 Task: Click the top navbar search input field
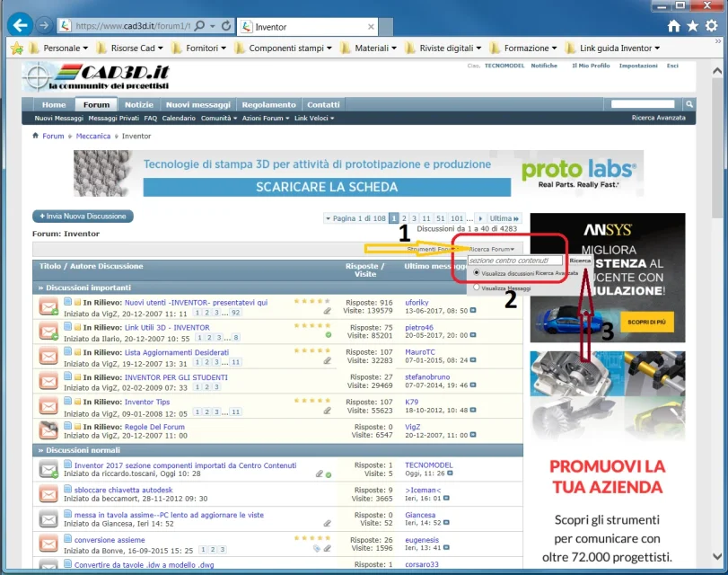pyautogui.click(x=643, y=104)
